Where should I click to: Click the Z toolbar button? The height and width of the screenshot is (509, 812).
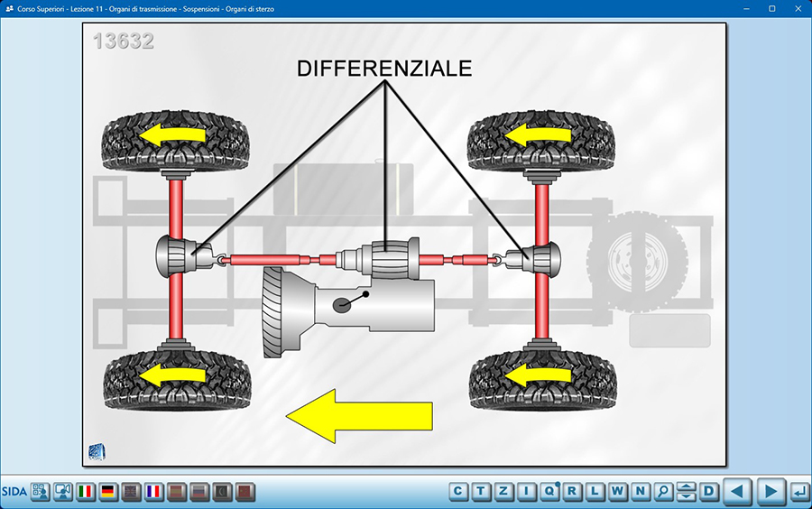point(503,492)
